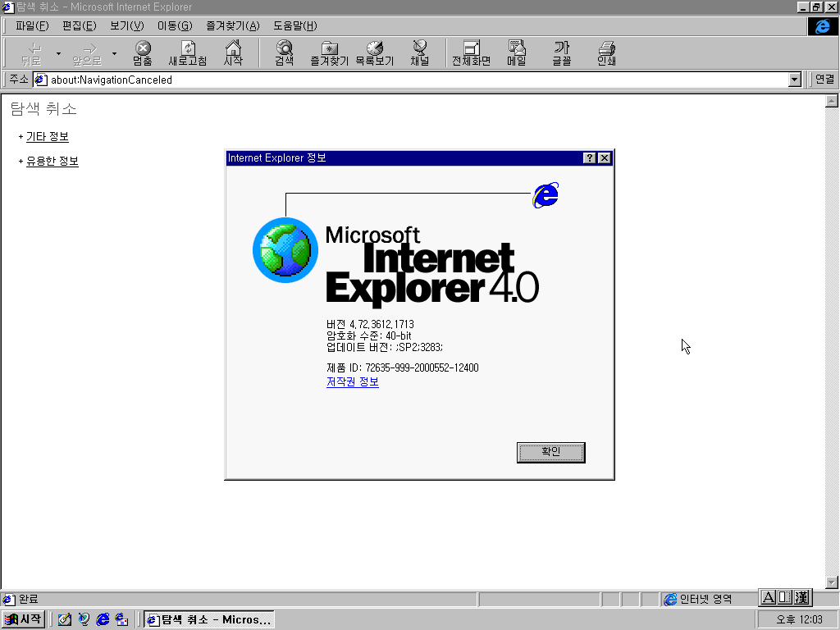Click the taskbar clock 오후 12:03
The width and height of the screenshot is (840, 630).
click(799, 619)
